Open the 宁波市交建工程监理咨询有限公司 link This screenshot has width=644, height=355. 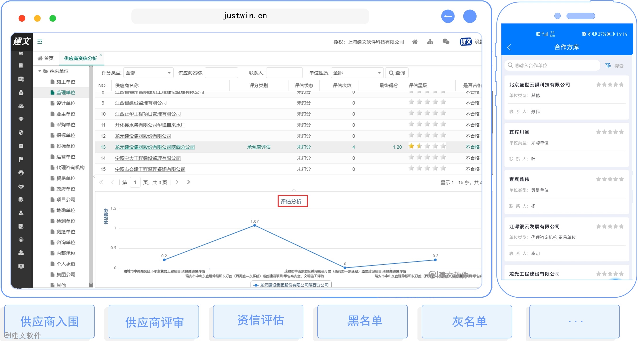(150, 169)
